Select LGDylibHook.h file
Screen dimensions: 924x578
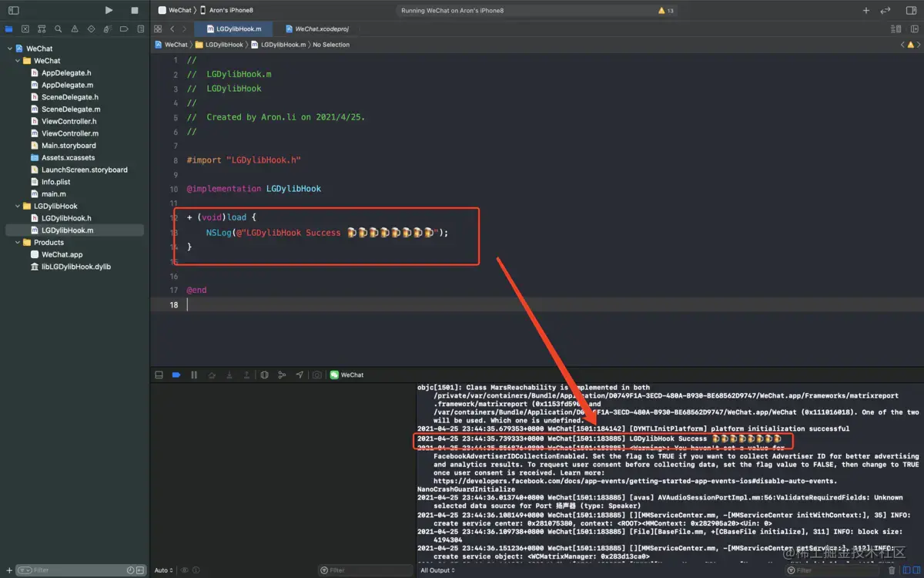[66, 218]
